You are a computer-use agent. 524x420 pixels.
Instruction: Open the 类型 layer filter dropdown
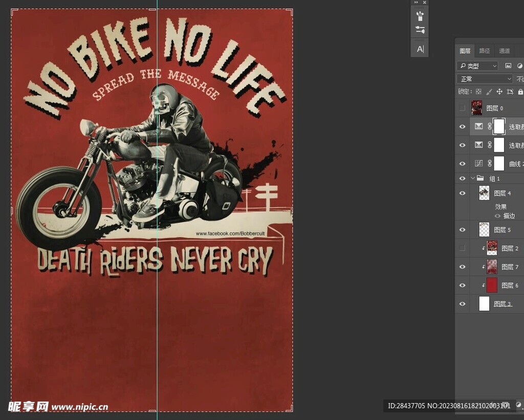477,66
